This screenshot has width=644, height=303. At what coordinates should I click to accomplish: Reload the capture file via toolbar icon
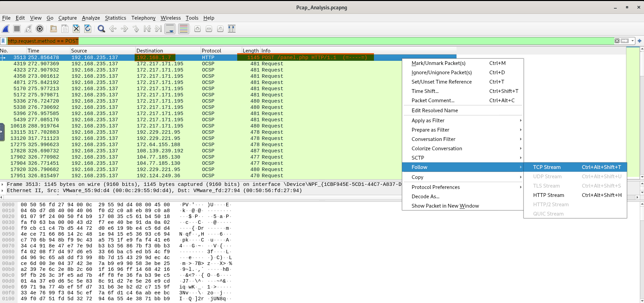(88, 29)
